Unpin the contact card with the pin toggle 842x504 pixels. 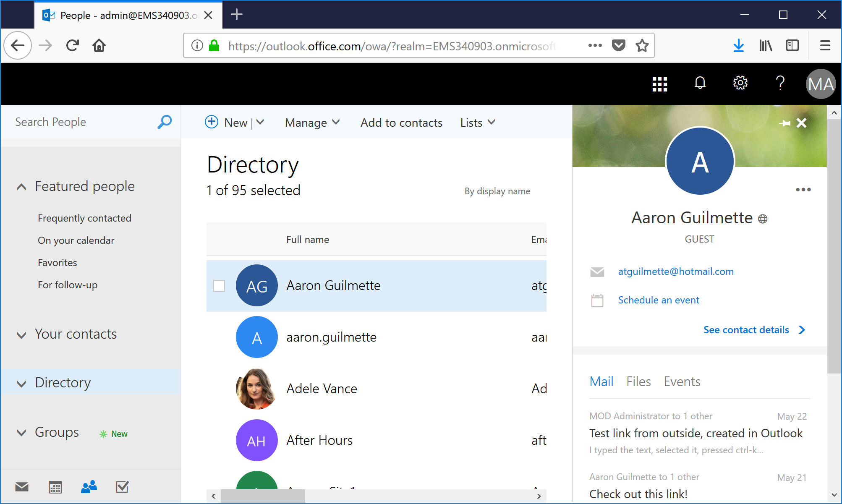coord(784,123)
